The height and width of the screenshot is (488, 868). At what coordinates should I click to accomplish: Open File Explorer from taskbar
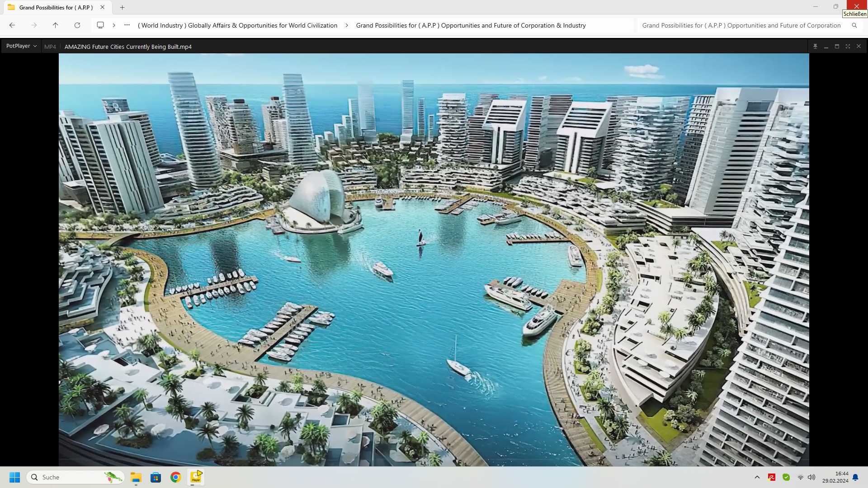pyautogui.click(x=136, y=477)
